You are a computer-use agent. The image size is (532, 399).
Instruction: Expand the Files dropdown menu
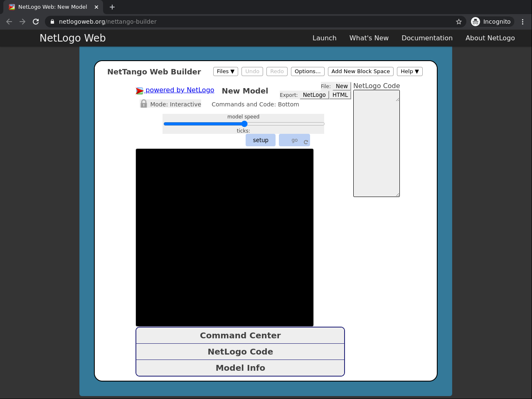pos(226,71)
